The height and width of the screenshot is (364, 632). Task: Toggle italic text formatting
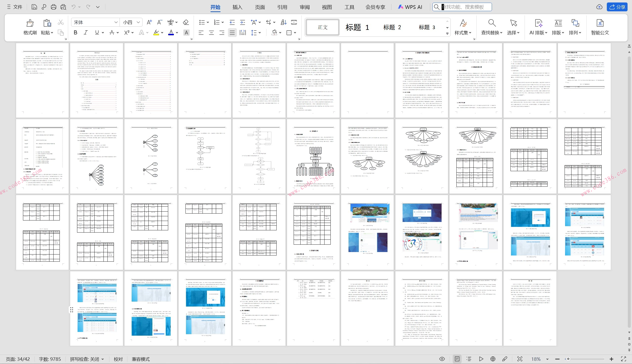(86, 33)
